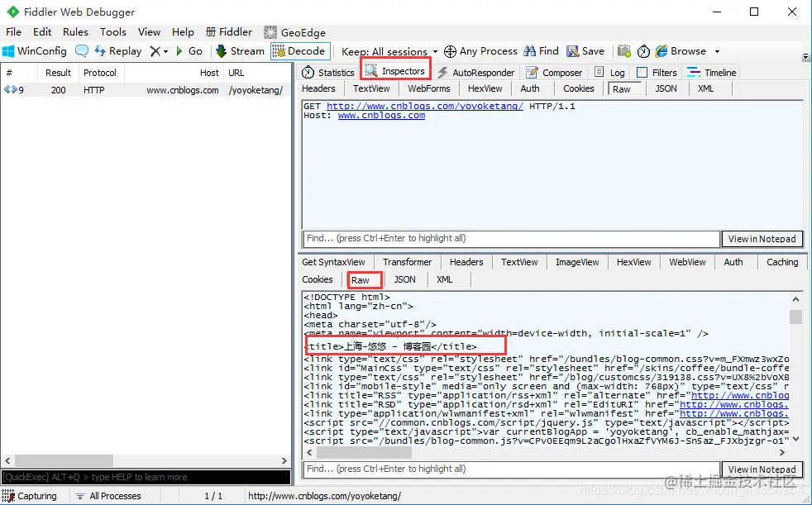
Task: Select response ImageView tab
Action: [x=577, y=262]
